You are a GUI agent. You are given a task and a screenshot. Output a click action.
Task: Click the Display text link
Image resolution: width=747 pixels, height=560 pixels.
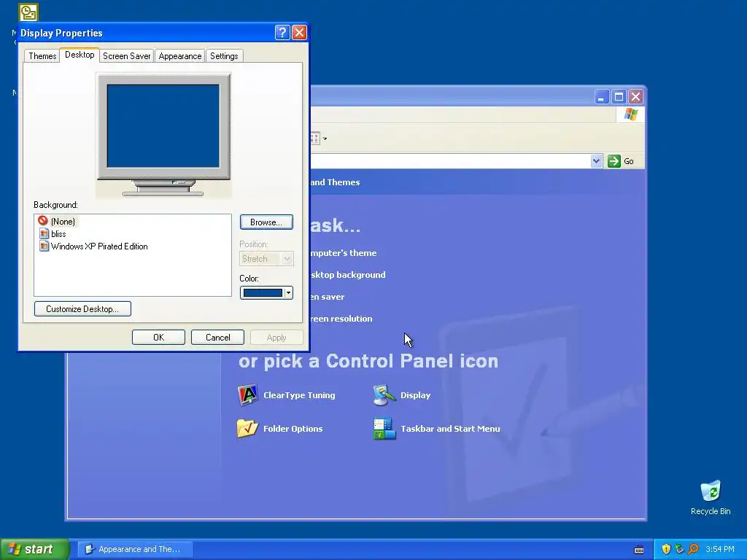click(415, 395)
